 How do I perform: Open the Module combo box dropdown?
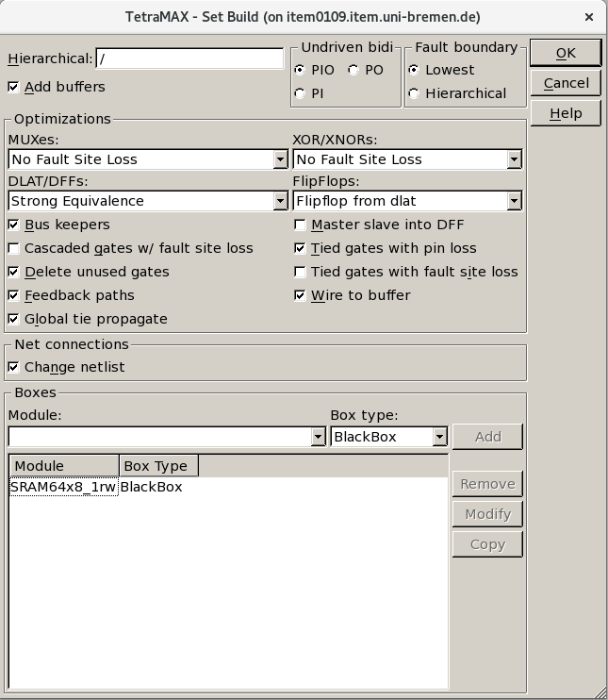(318, 437)
